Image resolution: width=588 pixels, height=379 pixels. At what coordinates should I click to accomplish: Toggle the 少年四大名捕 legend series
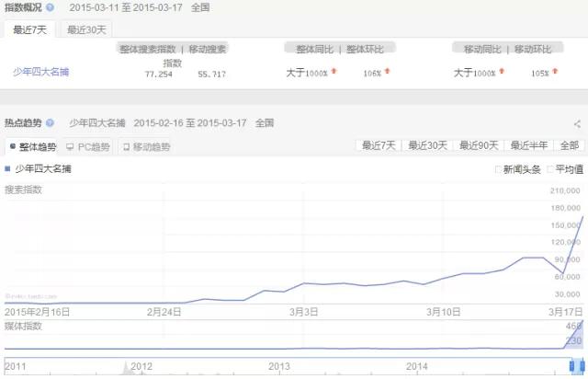(x=38, y=169)
